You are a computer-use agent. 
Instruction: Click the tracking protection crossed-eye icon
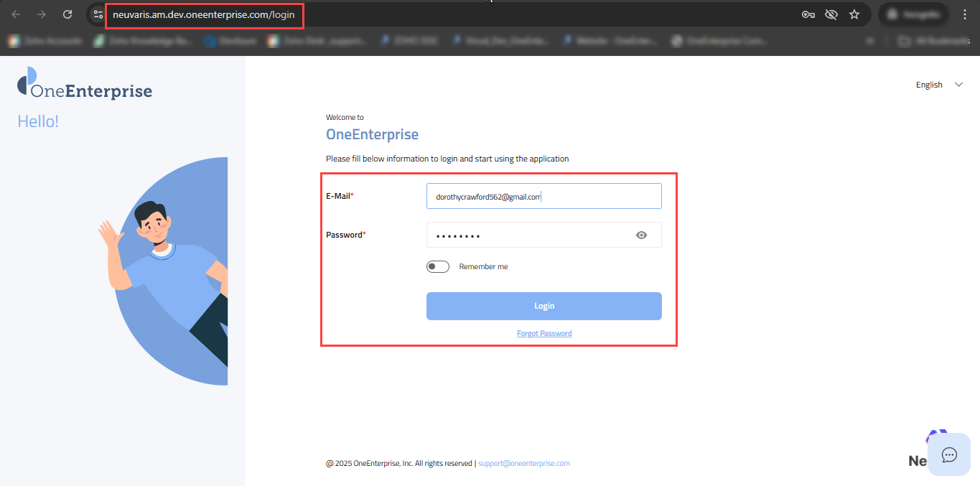point(831,14)
